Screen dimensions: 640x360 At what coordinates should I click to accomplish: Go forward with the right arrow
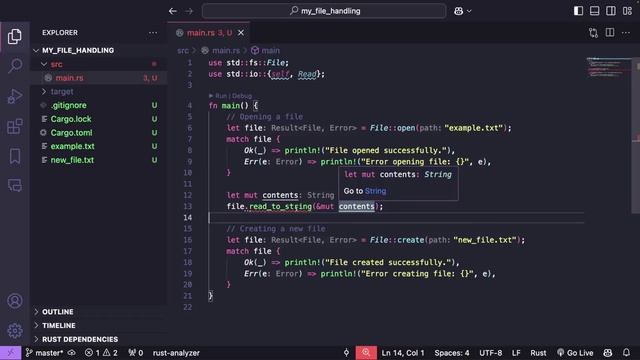coord(189,11)
